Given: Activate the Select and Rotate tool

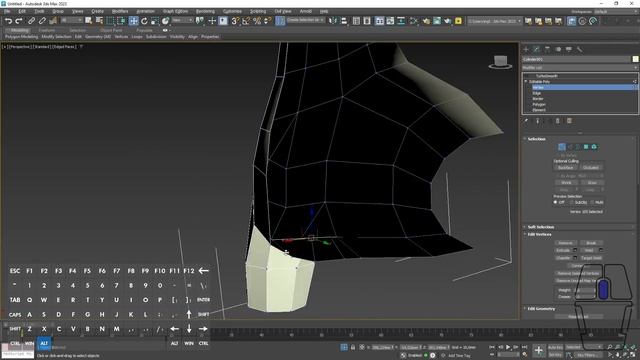Looking at the screenshot, I should tap(144, 21).
